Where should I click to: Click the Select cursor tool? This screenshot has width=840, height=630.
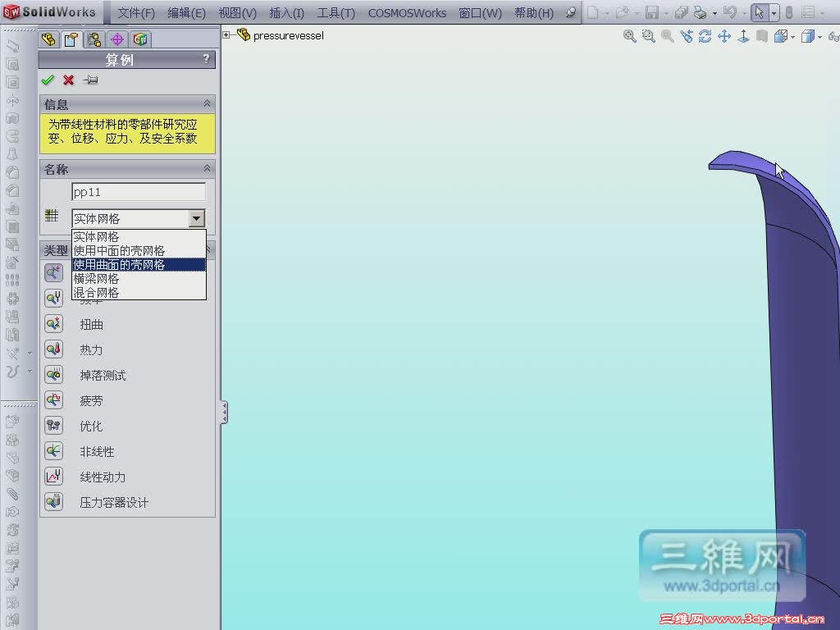[759, 12]
